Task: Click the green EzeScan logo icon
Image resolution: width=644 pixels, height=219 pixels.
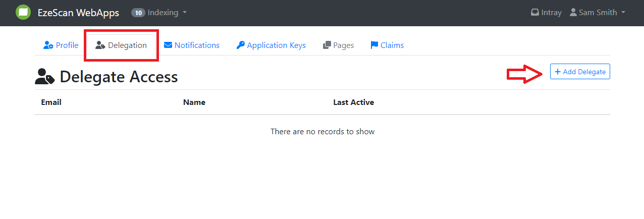Action: click(23, 13)
